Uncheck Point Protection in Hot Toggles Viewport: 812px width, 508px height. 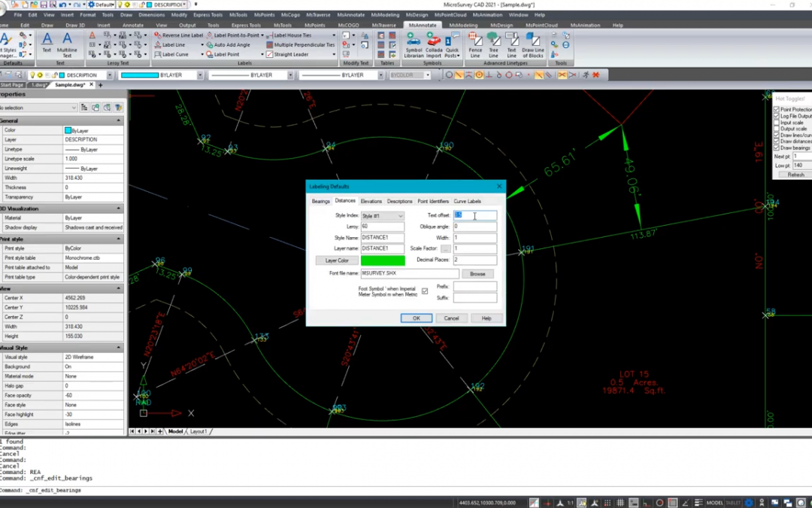777,110
